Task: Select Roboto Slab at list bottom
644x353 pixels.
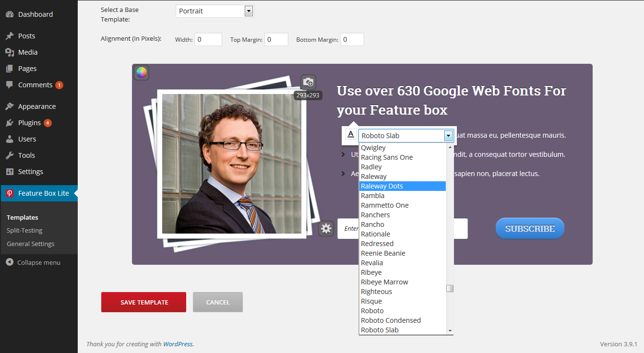Action: pos(403,330)
